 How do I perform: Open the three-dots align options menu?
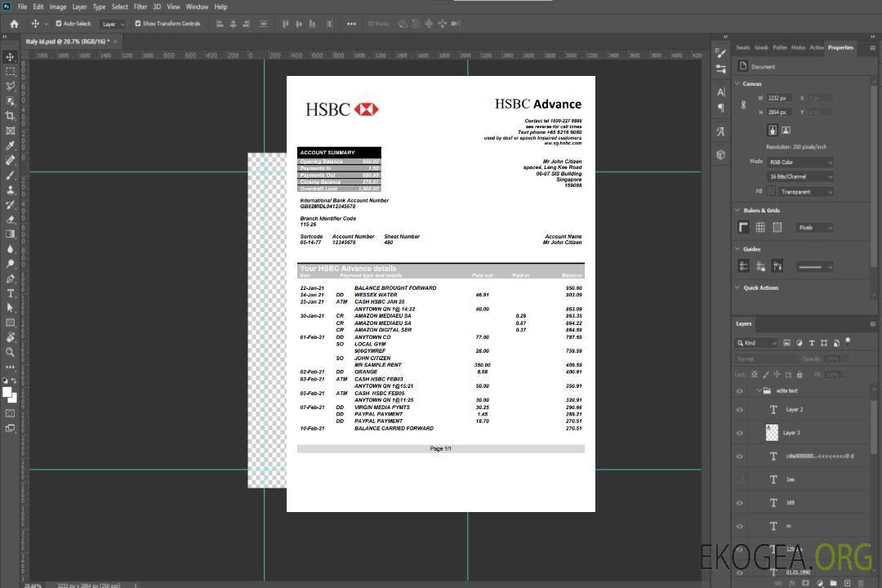point(351,24)
